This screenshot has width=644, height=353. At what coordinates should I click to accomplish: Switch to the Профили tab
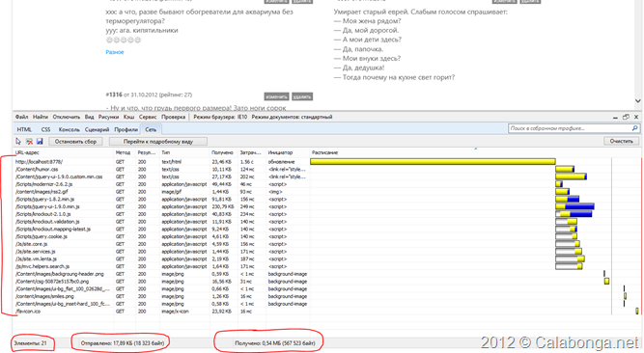point(126,129)
